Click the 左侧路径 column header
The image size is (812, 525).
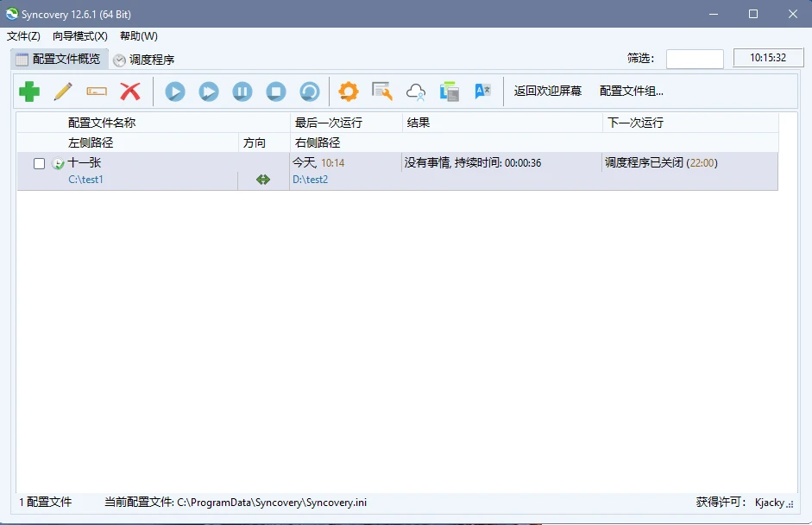[x=128, y=142]
